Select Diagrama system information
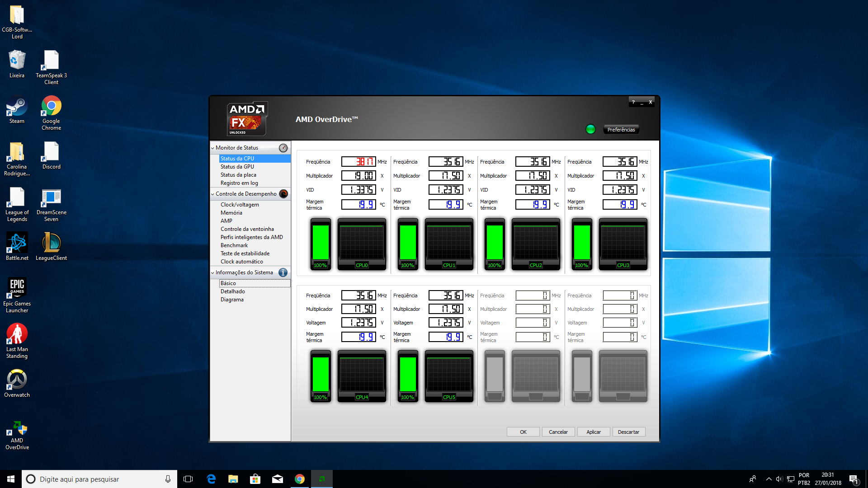The image size is (868, 488). pos(232,300)
